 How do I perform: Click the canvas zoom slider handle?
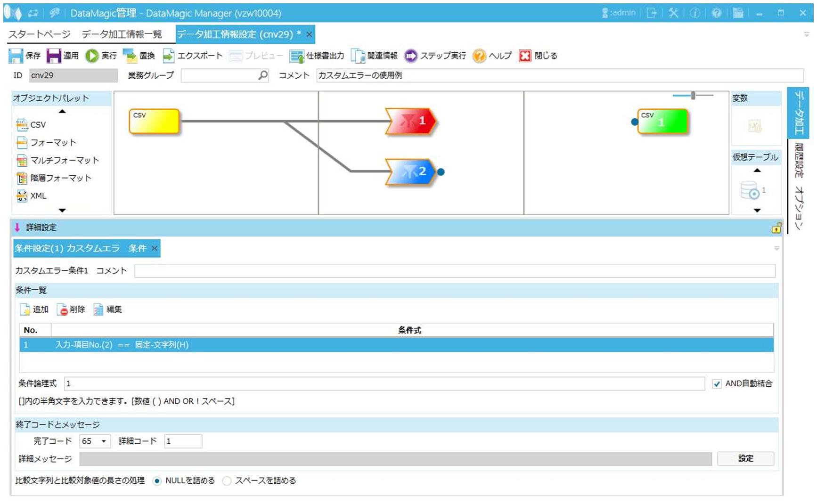click(x=693, y=96)
